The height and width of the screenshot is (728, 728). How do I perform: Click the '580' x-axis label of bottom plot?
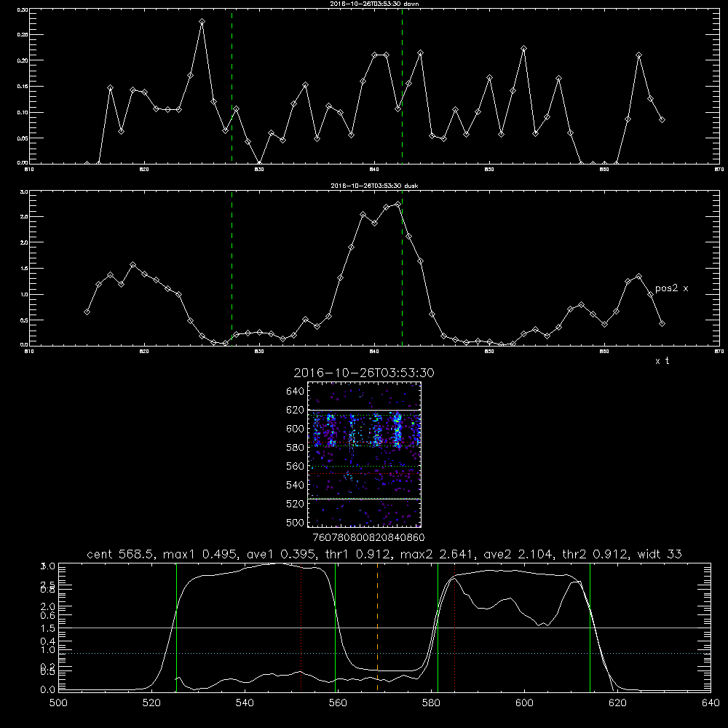tap(431, 703)
